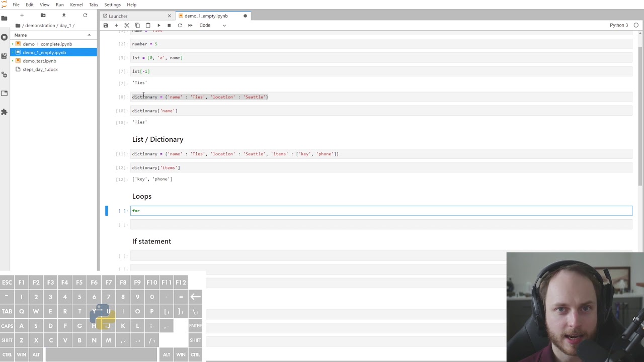The width and height of the screenshot is (644, 362).
Task: Open the Run menu
Action: (x=60, y=5)
